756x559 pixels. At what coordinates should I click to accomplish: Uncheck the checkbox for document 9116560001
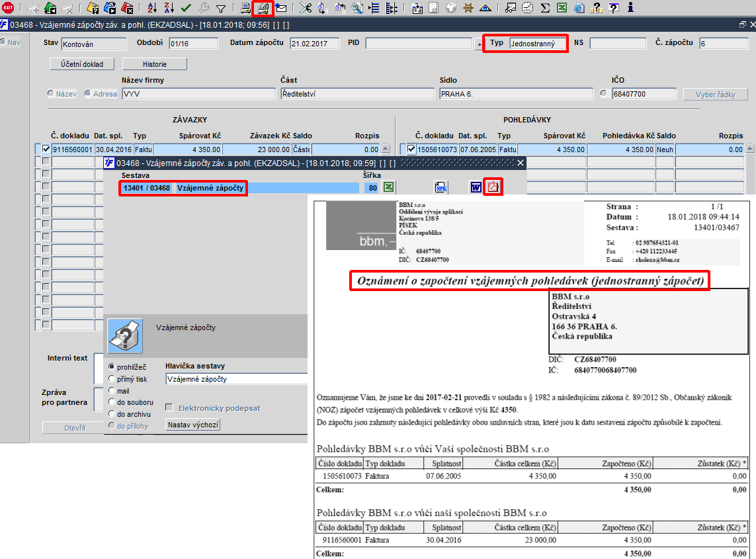coord(46,149)
